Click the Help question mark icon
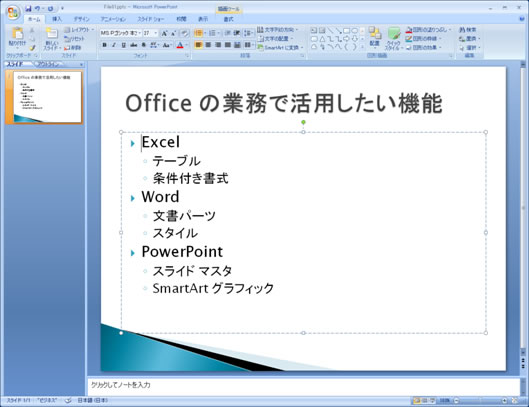Screen dimensions: 529x407 pyautogui.click(x=522, y=19)
